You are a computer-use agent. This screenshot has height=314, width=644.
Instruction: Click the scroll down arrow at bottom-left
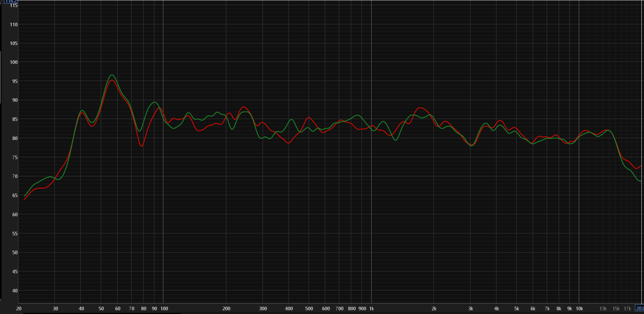(x=1, y=300)
